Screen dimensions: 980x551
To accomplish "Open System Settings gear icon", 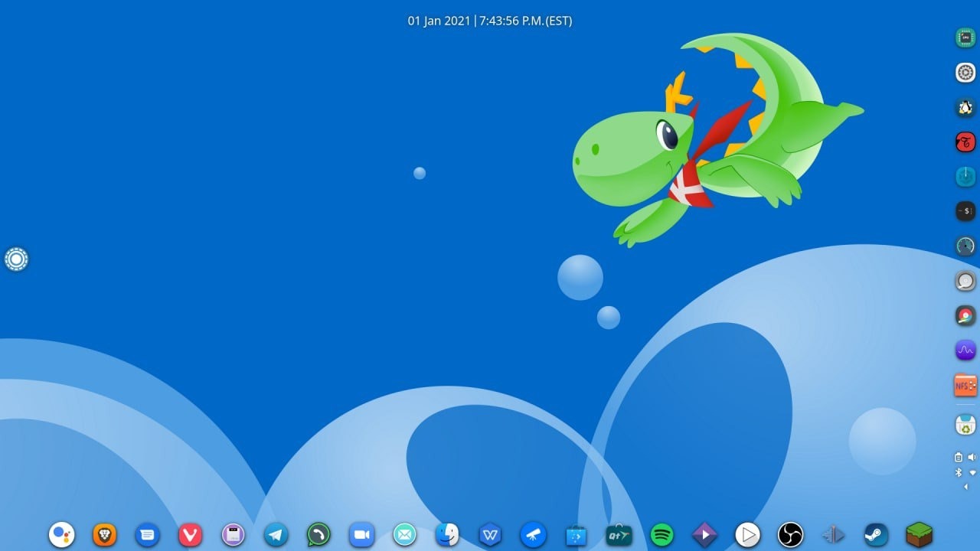I will [965, 73].
